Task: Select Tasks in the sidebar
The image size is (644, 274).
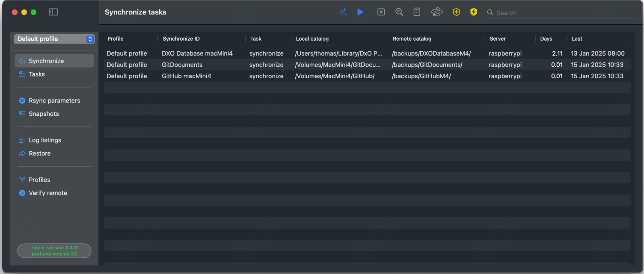Action: point(37,74)
